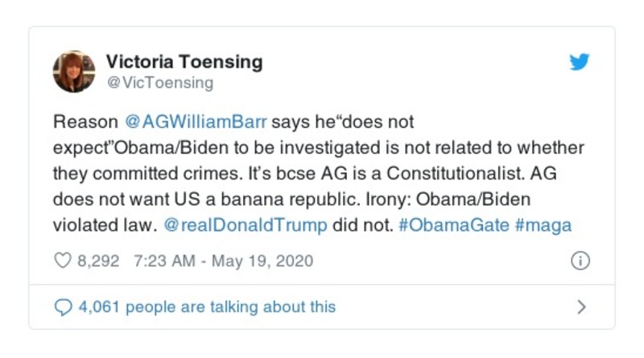Screen dimensions: 644x358
Task: Click the #ObamaGate hashtag
Action: pos(454,225)
